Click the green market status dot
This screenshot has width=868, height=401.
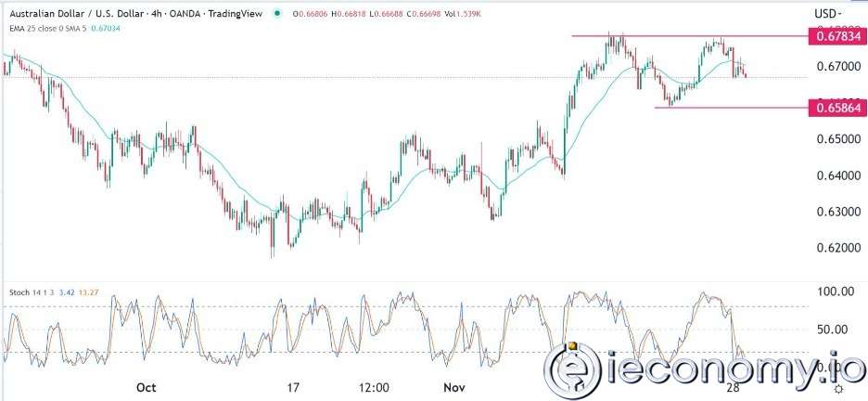(x=277, y=14)
